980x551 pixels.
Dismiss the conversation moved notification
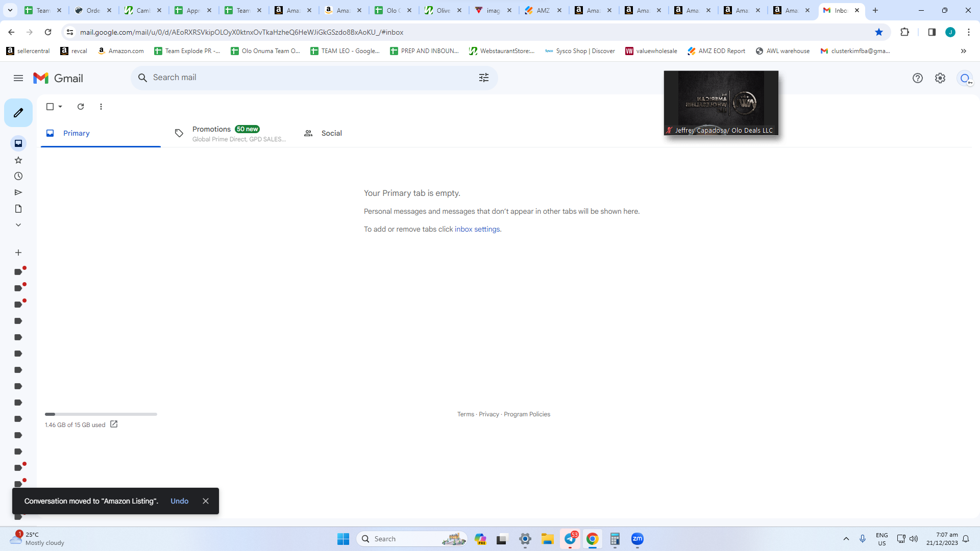click(x=206, y=501)
